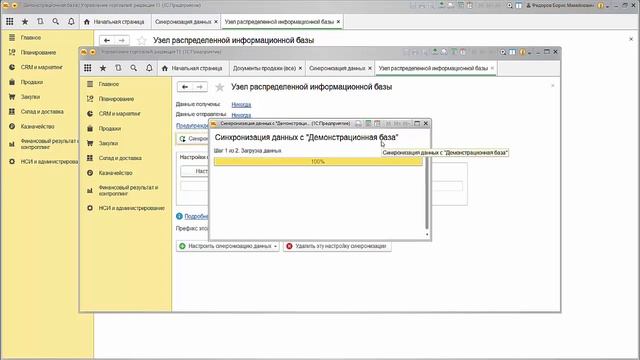Open Продажи in outer window sidebar
This screenshot has width=640, height=360.
click(31, 82)
